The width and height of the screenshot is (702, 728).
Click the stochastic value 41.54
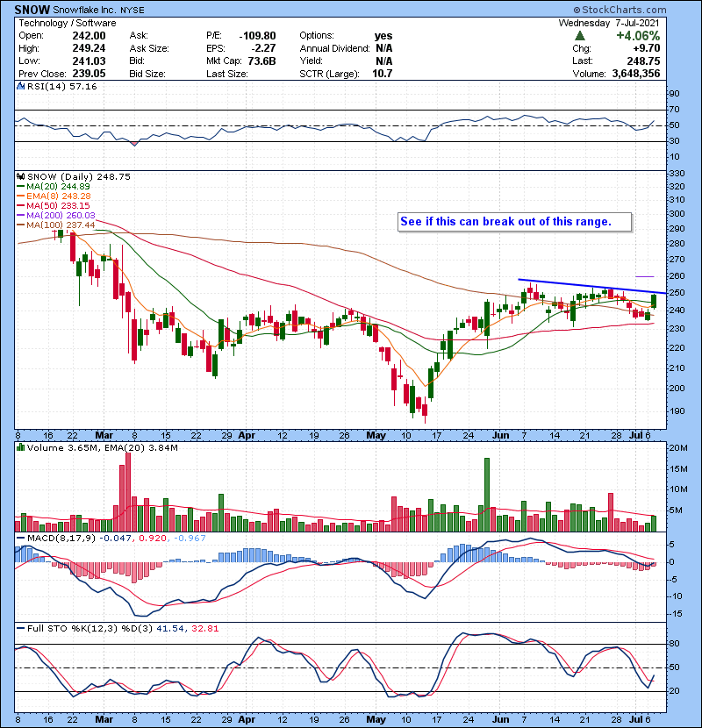coord(169,628)
